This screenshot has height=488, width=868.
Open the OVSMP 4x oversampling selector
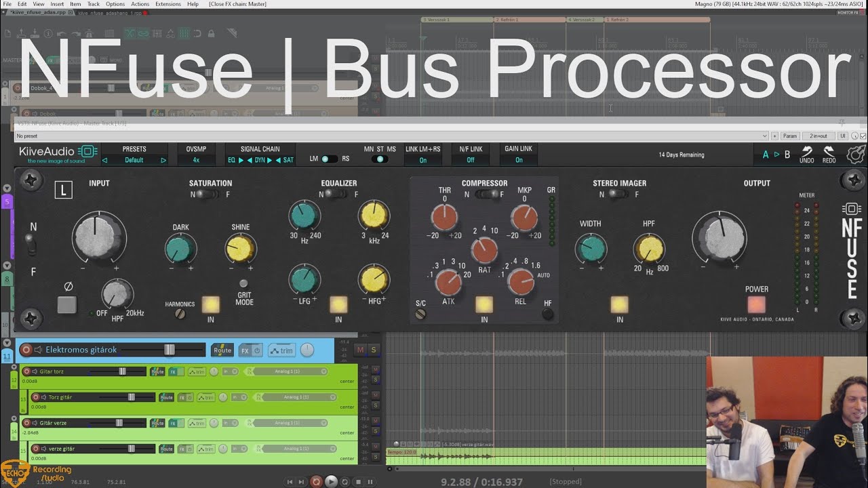click(x=196, y=161)
